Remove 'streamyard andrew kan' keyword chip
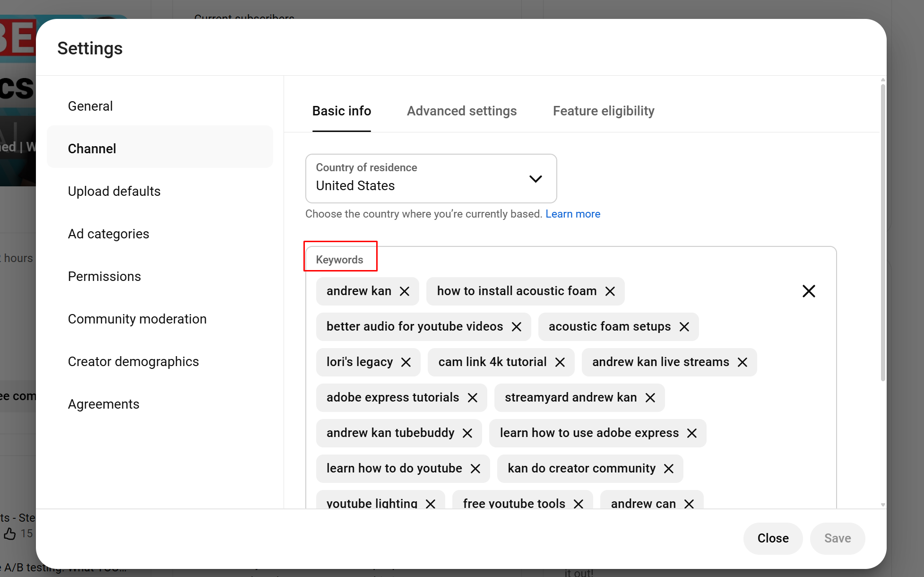Image resolution: width=924 pixels, height=577 pixels. 650,398
